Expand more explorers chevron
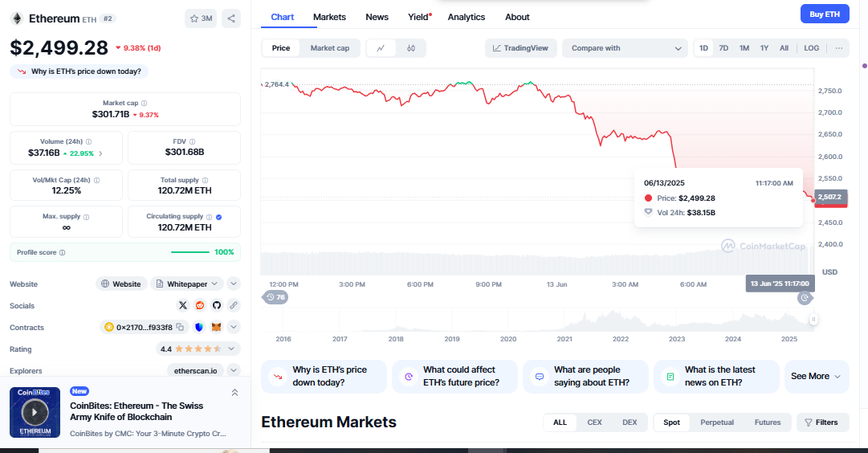 [x=234, y=370]
